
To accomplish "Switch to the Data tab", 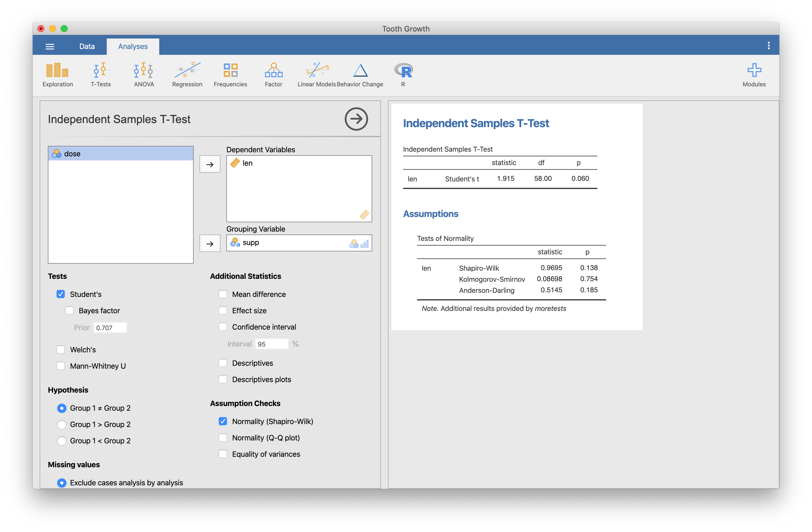I will click(87, 46).
